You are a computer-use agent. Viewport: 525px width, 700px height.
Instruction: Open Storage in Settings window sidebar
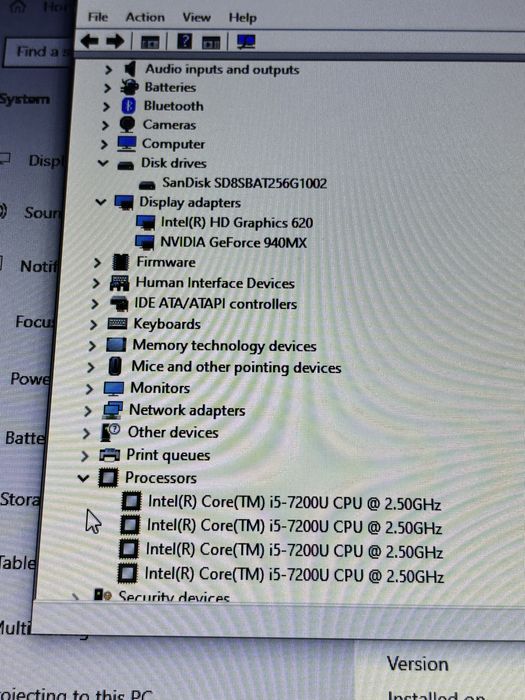pyautogui.click(x=20, y=499)
